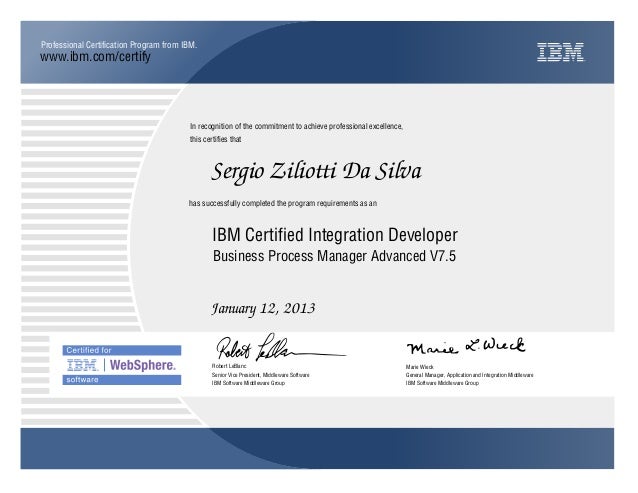638x493 pixels.
Task: Click the Certified for IBM WebSphere software badge
Action: point(122,365)
